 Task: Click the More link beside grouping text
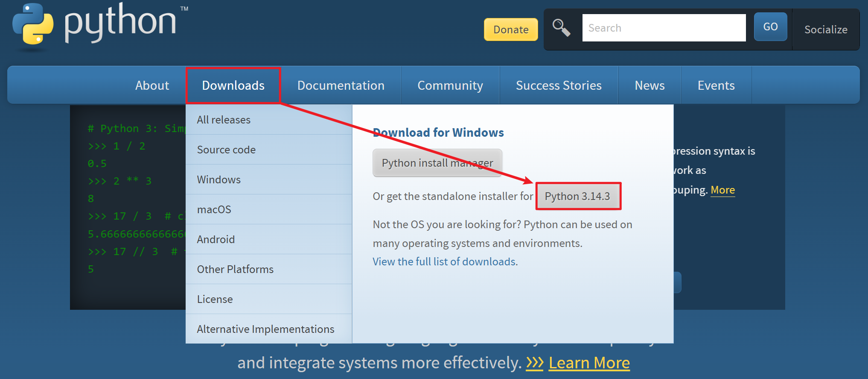tap(722, 190)
